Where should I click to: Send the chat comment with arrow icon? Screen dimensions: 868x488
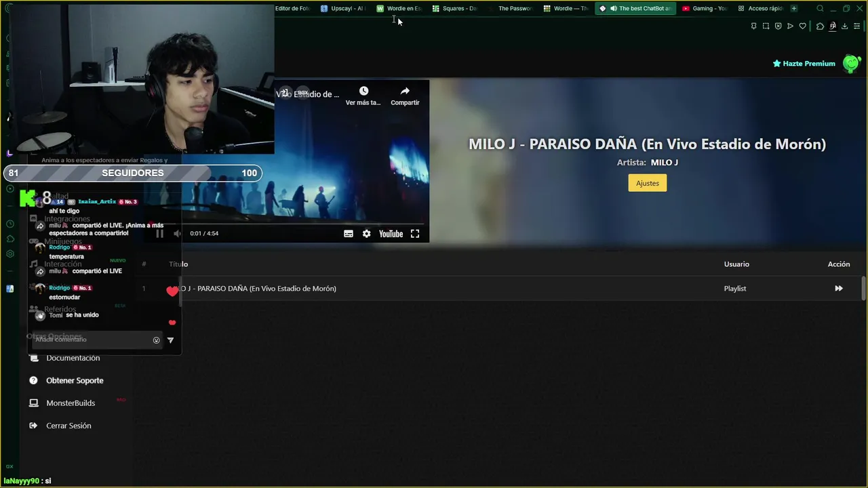pyautogui.click(x=170, y=340)
